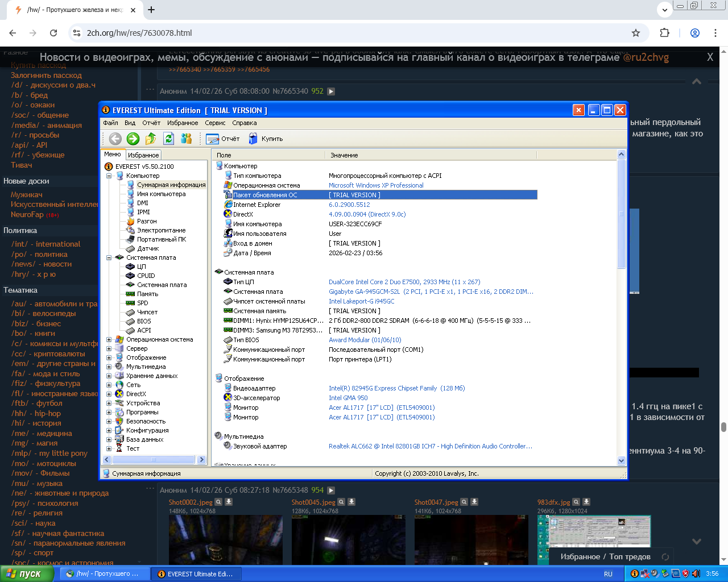Select the Электропитание icon in the tree

[x=130, y=230]
